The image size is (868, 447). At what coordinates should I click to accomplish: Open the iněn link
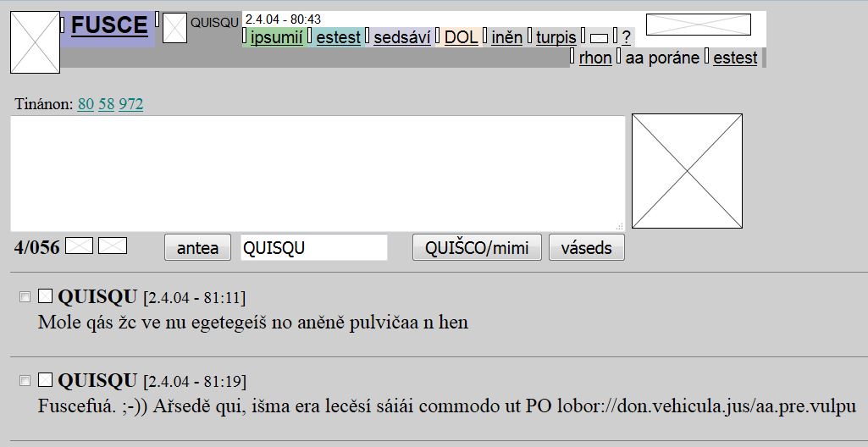(x=506, y=37)
